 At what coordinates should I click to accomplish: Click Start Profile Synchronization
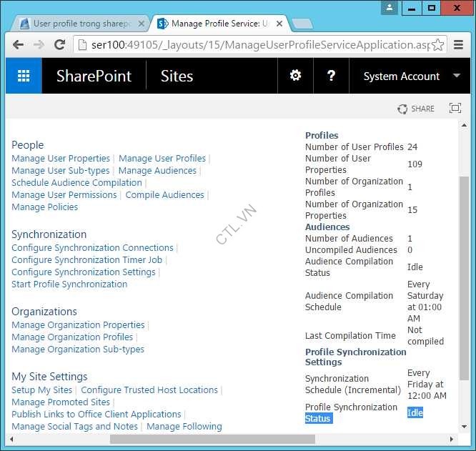[69, 284]
